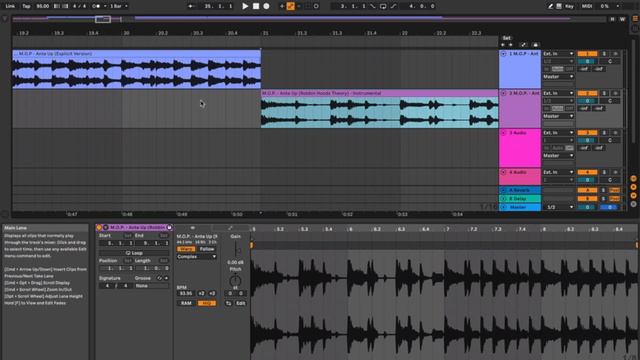Click the Session Record circle button
This screenshot has width=640, height=360.
pos(316,6)
